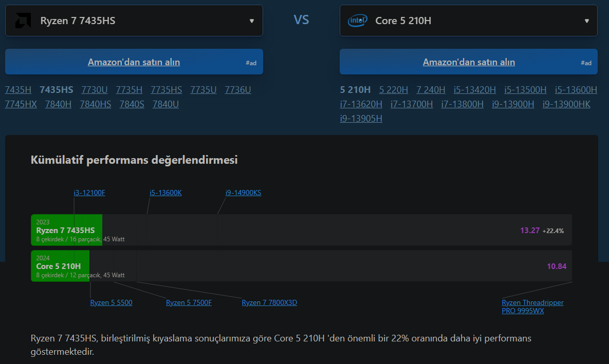Open the 7735HS processor link

pos(166,90)
